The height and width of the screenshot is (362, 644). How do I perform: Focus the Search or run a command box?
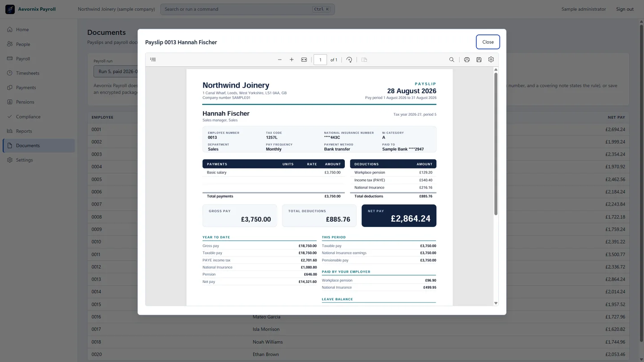[x=247, y=9]
